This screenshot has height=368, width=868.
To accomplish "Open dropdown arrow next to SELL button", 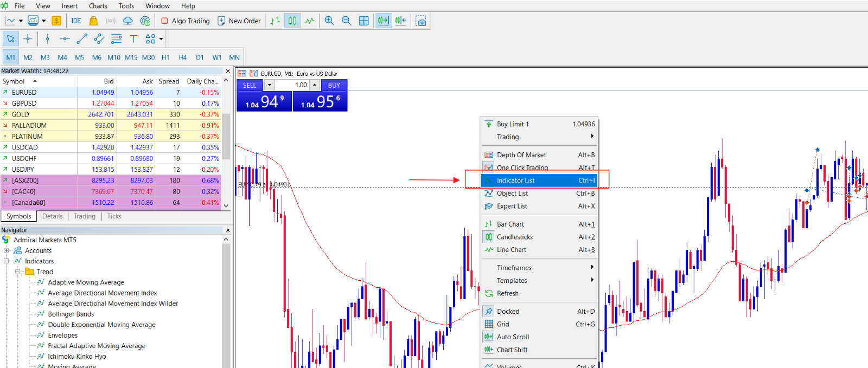I will click(x=269, y=85).
